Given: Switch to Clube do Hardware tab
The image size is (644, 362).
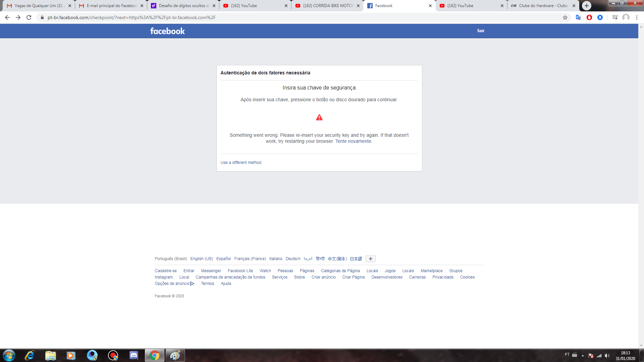Looking at the screenshot, I should pyautogui.click(x=543, y=6).
